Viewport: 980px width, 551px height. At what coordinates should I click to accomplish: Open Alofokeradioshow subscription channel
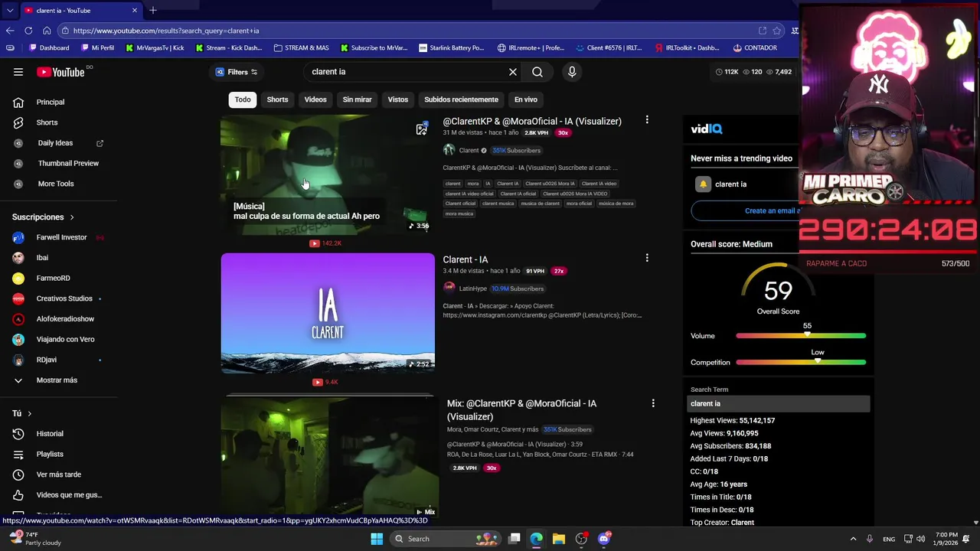(x=65, y=319)
